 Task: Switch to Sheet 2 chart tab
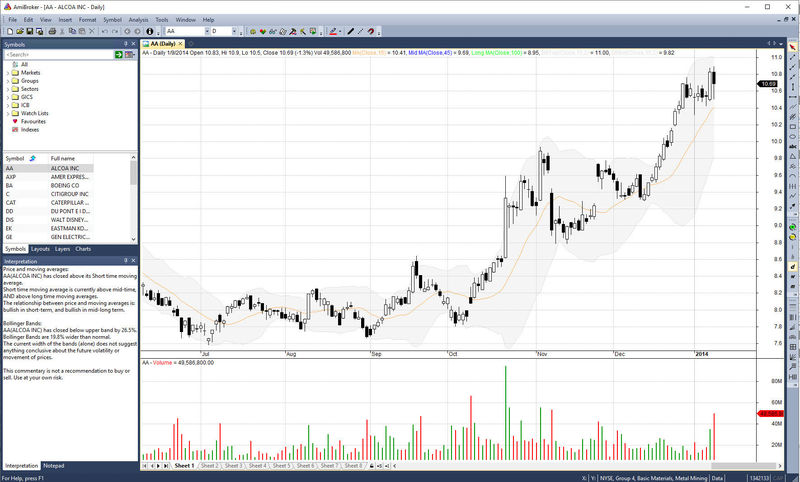point(210,466)
